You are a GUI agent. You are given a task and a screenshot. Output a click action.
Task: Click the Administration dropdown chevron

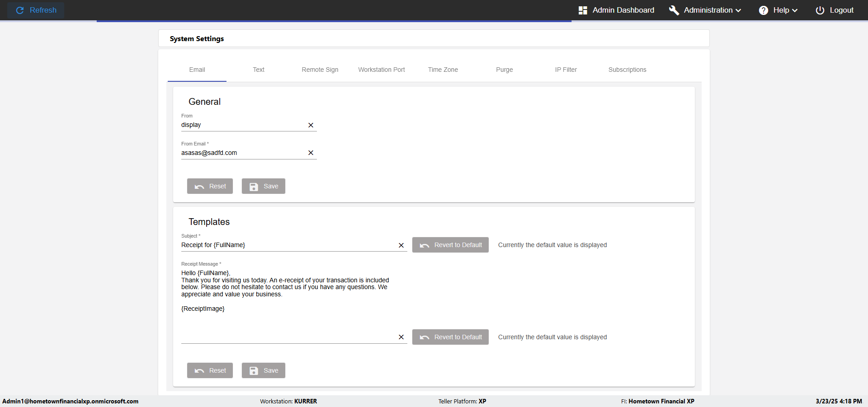(x=738, y=10)
